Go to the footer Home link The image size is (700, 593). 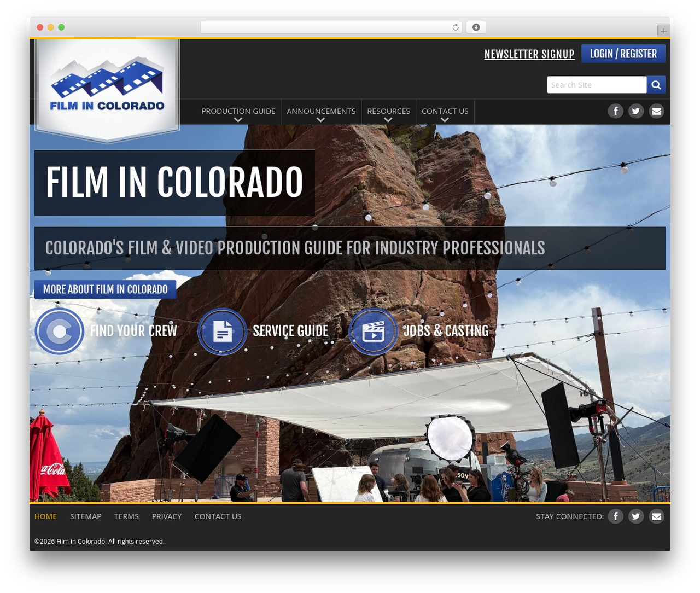pos(45,516)
